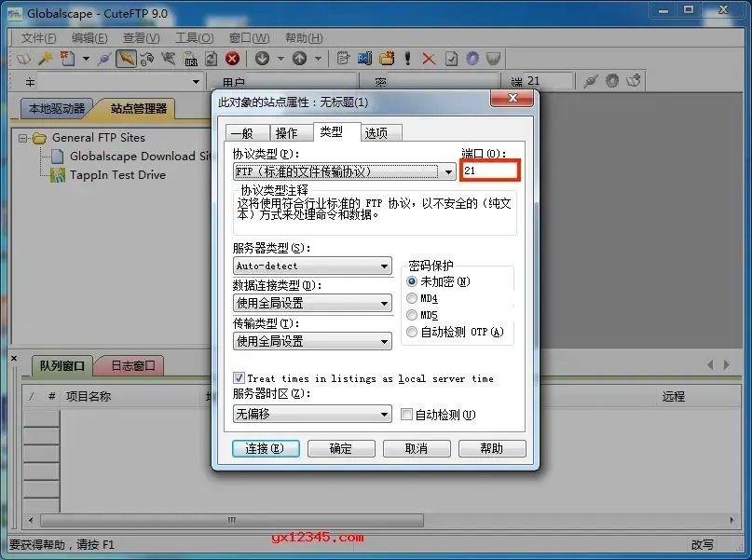
Task: Select the General FTP Sites folder
Action: (99, 138)
